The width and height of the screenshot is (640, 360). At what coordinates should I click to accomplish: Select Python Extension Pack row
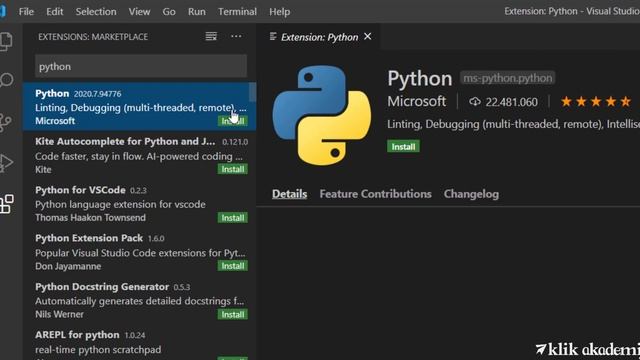[x=139, y=252]
